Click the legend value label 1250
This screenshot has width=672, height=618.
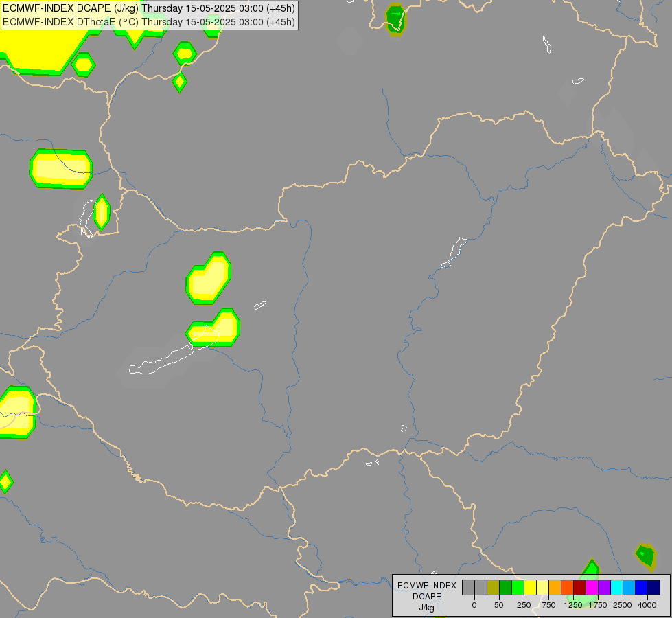pyautogui.click(x=573, y=605)
